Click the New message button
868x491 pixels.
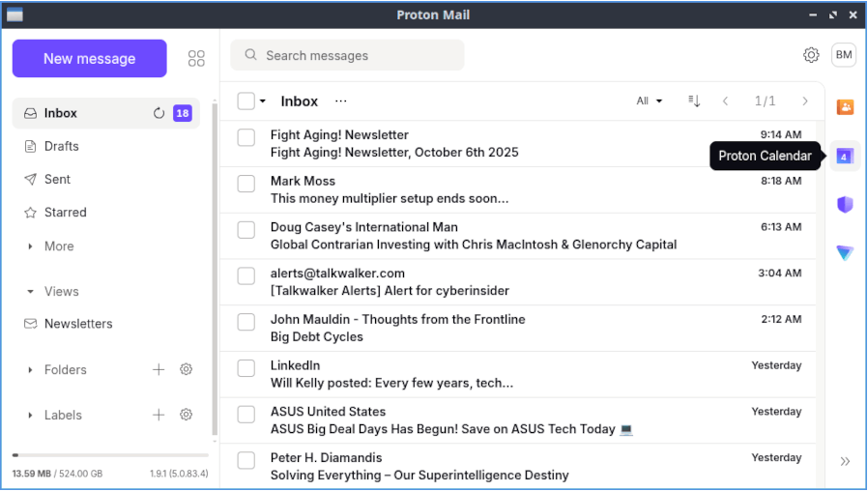pyautogui.click(x=89, y=59)
